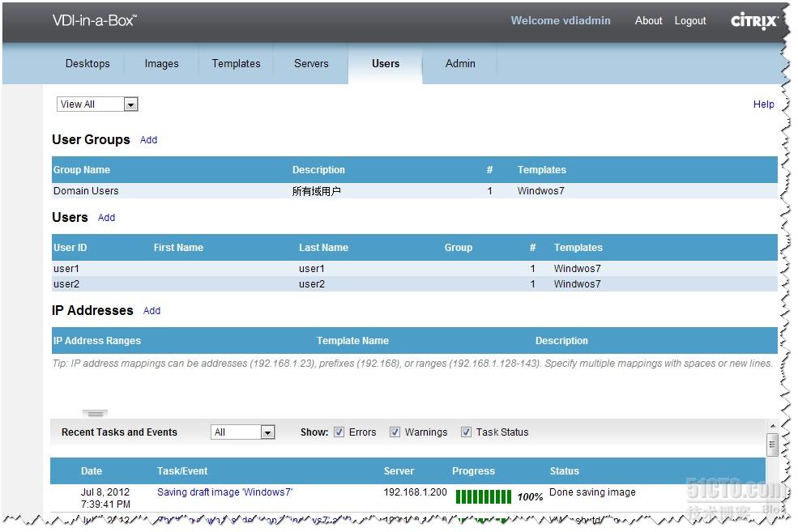798x532 pixels.
Task: Click the events pane resize handle
Action: 95,414
